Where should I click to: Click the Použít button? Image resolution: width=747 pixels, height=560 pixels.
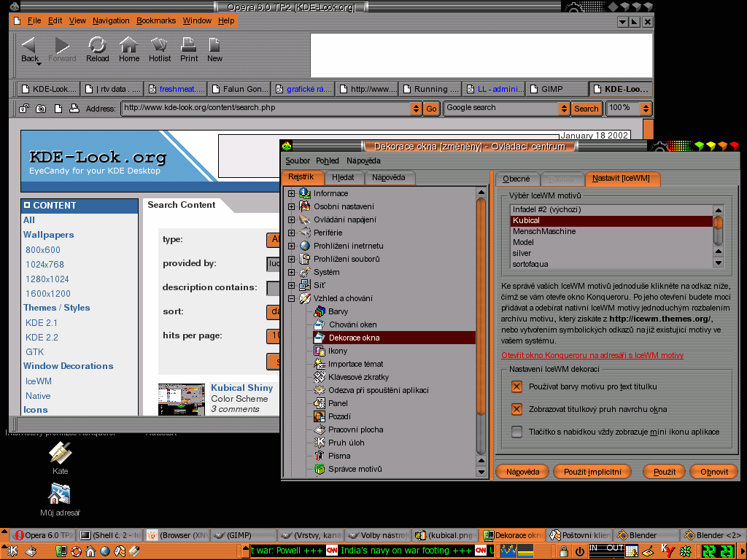[x=664, y=472]
